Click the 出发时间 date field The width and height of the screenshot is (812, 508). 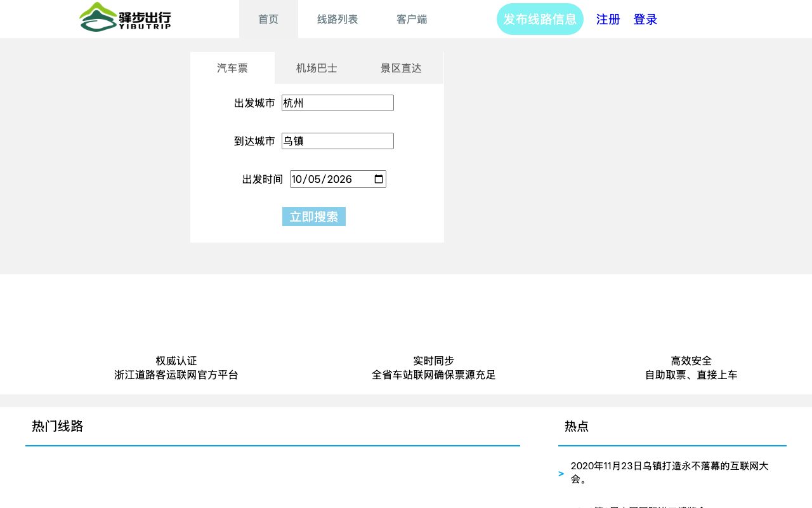(x=338, y=179)
